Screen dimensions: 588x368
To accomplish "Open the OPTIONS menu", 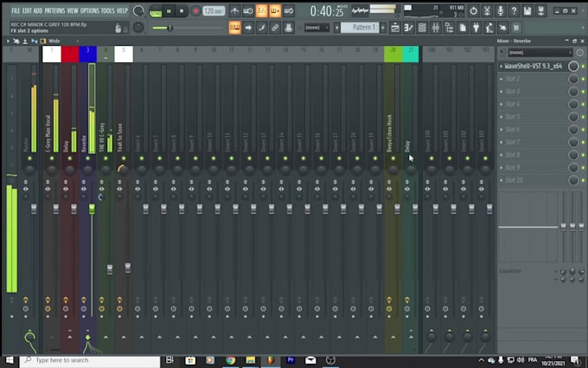I will [x=90, y=10].
